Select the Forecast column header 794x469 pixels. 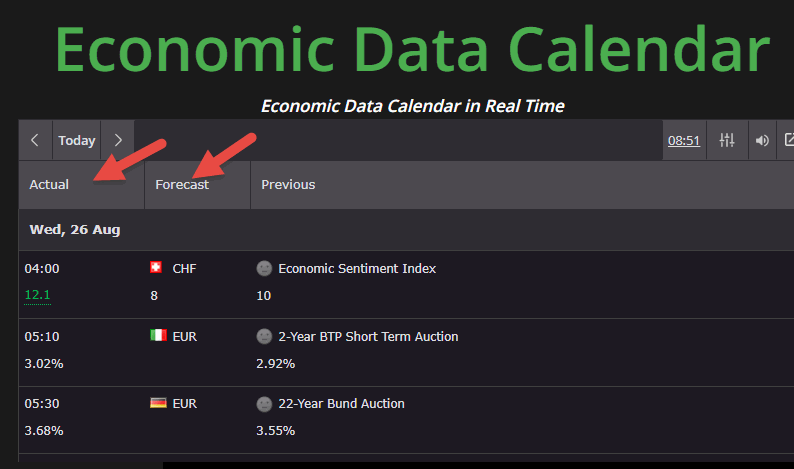[197, 184]
